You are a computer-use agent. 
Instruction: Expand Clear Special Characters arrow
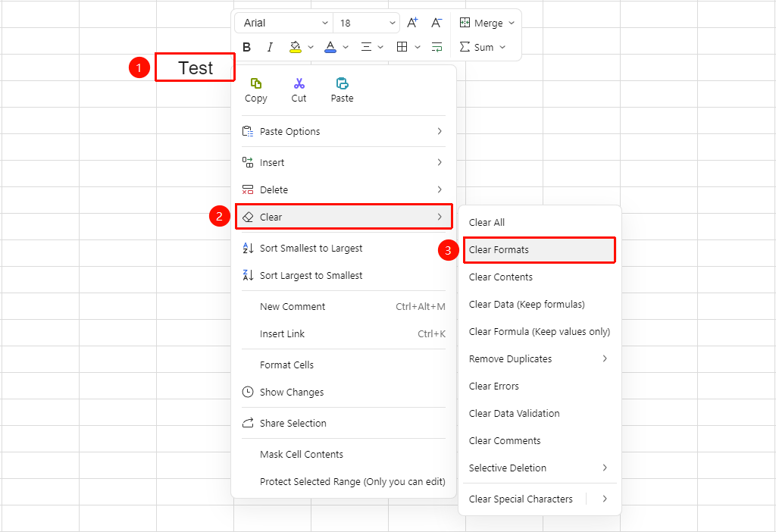click(605, 499)
